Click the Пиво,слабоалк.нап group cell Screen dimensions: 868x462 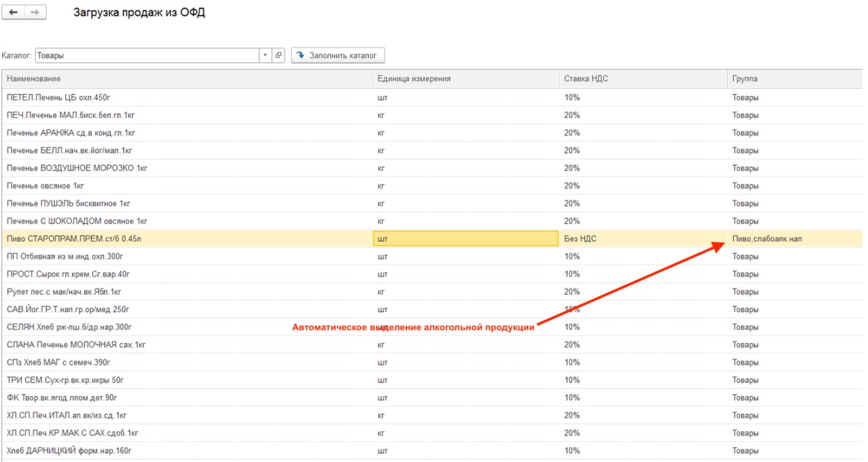click(x=795, y=238)
